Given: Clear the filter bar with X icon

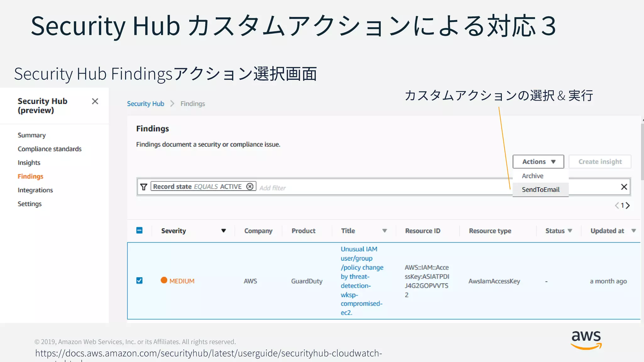Looking at the screenshot, I should tap(624, 187).
